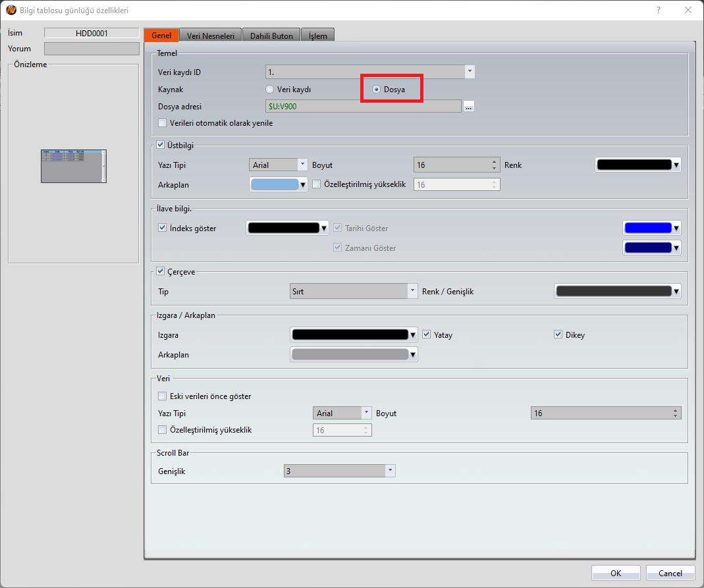Enable Verileri otomatik olarak yenile checkbox

(163, 123)
